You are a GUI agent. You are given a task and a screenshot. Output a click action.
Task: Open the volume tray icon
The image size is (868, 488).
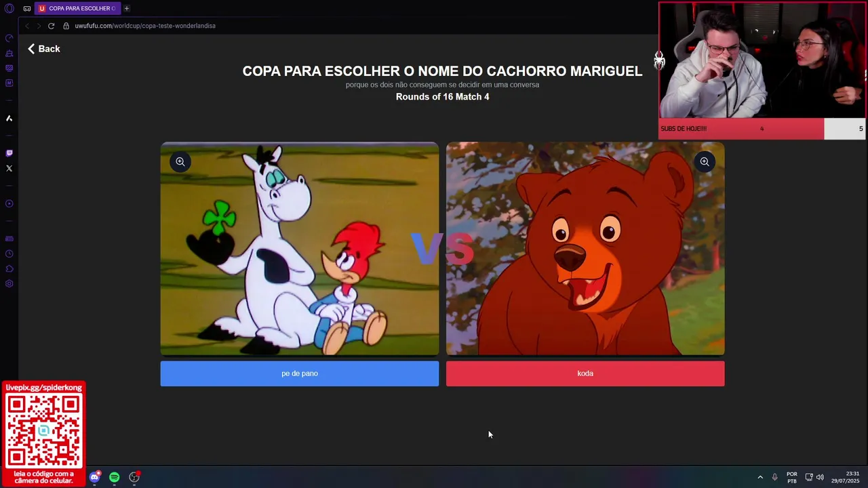(820, 477)
